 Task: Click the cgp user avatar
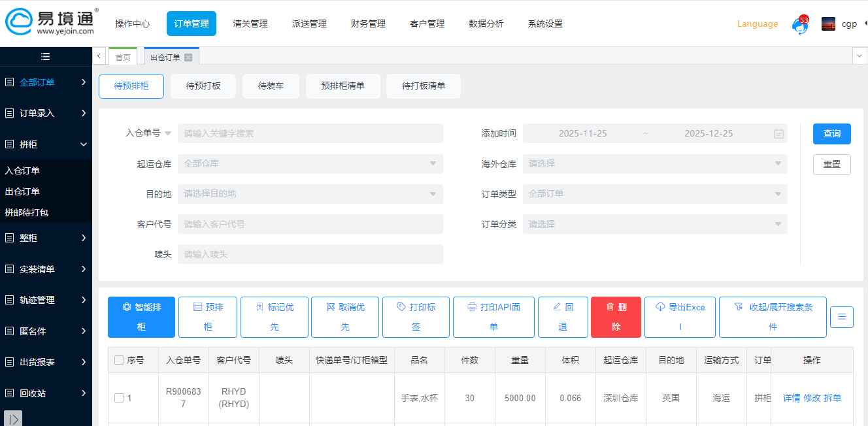(829, 24)
